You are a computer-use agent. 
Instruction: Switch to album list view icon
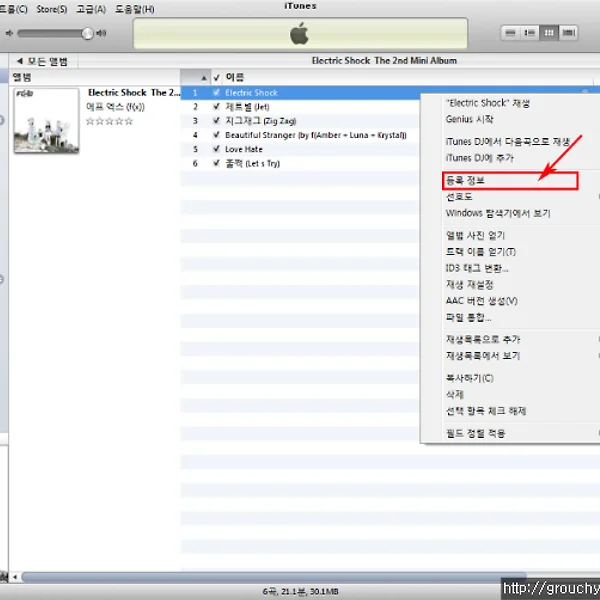pyautogui.click(x=530, y=33)
